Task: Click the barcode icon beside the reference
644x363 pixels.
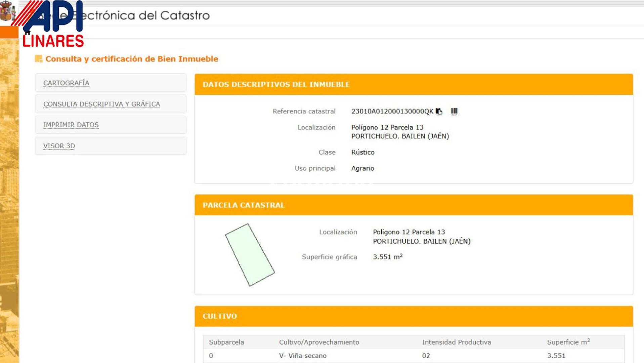Action: pos(454,111)
